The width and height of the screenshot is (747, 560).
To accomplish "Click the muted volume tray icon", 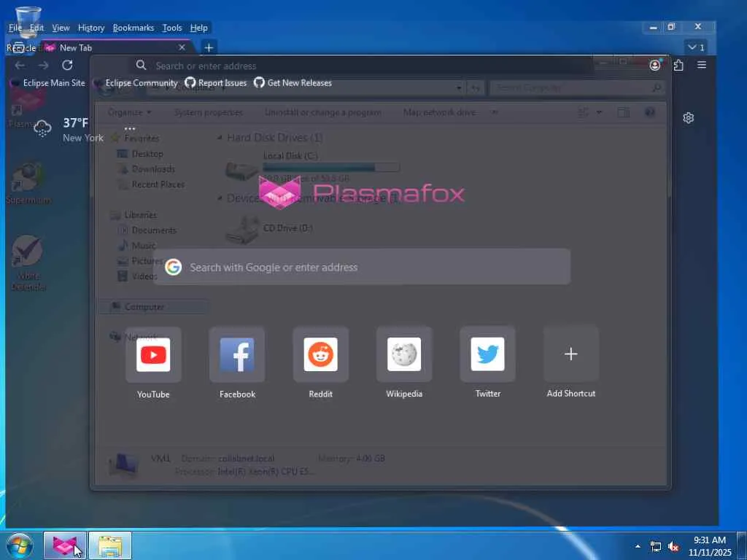I will (x=673, y=547).
